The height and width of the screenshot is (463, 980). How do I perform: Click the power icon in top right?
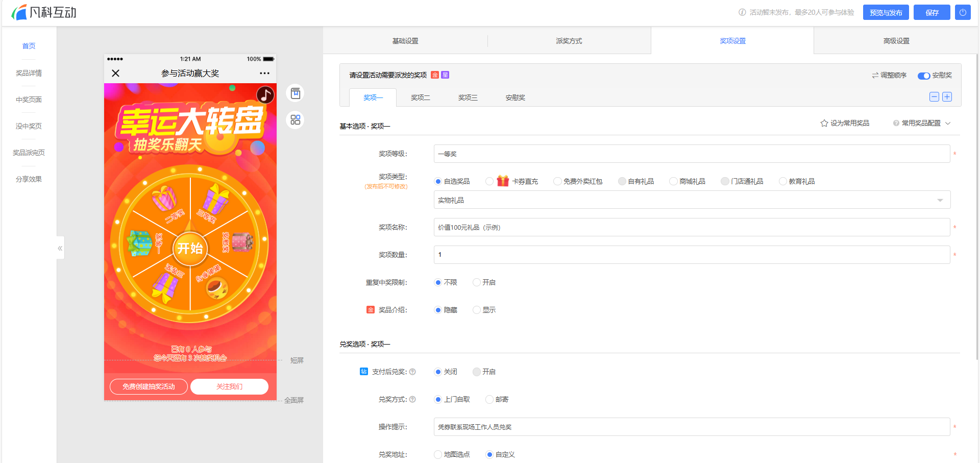click(x=962, y=13)
